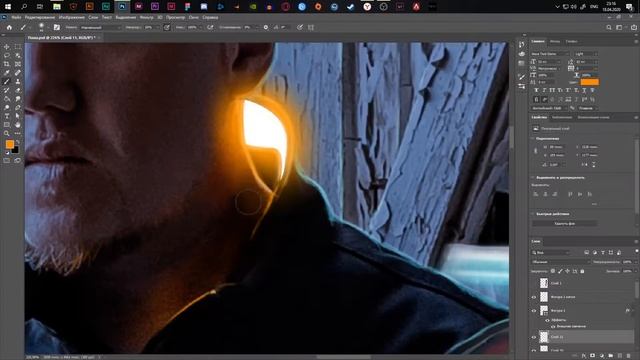
Task: Click delete layer trash icon
Action: [x=629, y=356]
